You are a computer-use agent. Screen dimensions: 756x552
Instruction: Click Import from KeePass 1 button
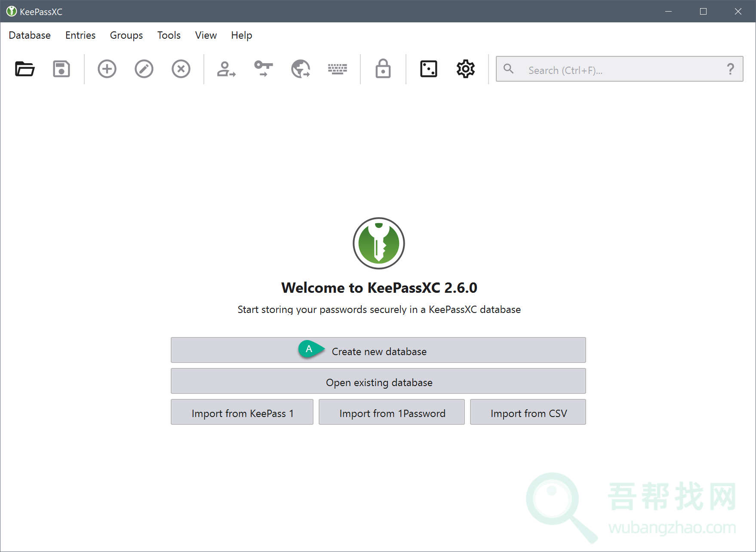pos(242,412)
